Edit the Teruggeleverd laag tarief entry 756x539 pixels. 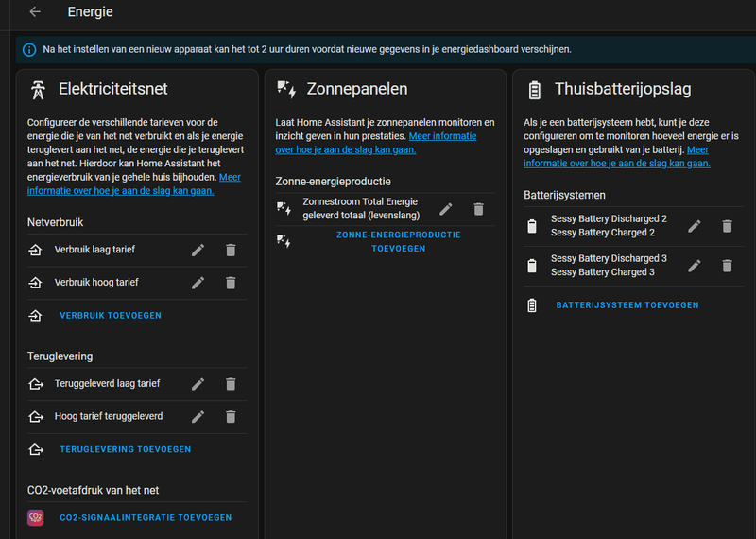pos(198,384)
